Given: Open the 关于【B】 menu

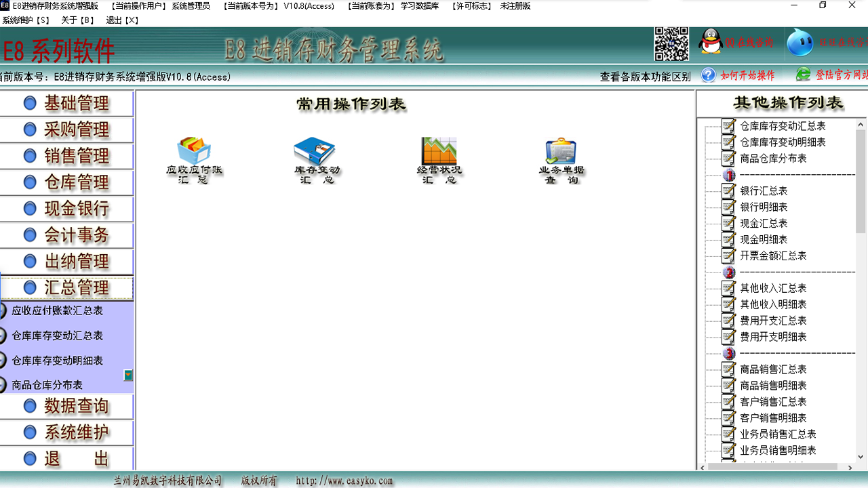Looking at the screenshot, I should (76, 19).
